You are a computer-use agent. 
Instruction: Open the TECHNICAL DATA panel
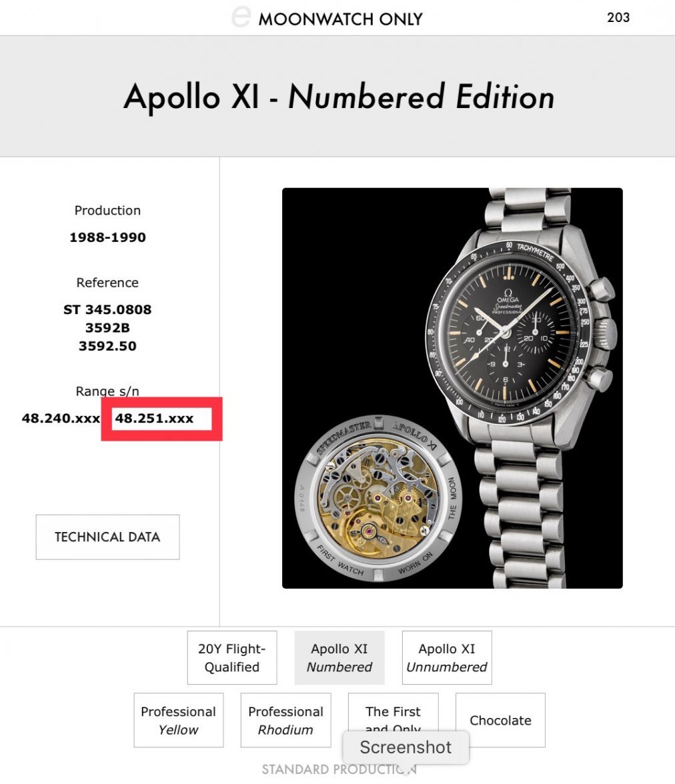pyautogui.click(x=107, y=537)
